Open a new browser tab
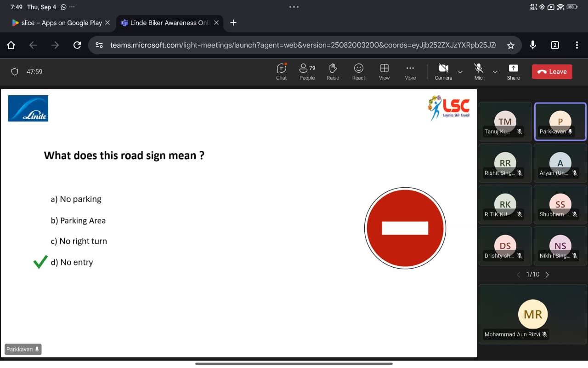This screenshot has width=588, height=368. (233, 23)
